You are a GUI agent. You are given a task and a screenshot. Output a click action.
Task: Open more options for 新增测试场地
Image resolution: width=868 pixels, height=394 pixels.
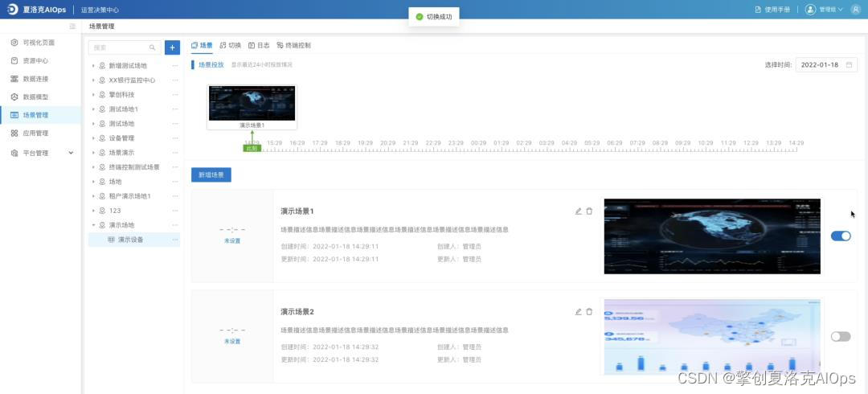[175, 66]
